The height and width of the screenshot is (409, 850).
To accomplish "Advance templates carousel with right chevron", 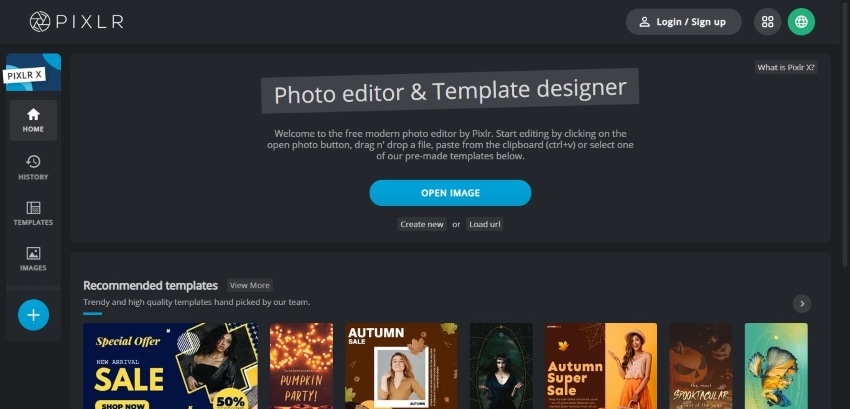I will pos(802,303).
